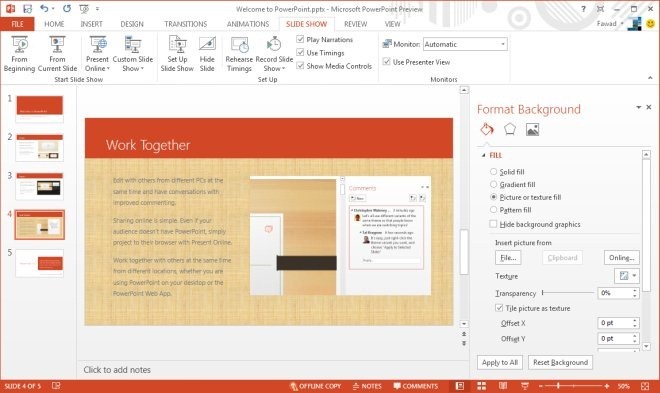
Task: Select Pattern fill option
Action: coord(493,210)
